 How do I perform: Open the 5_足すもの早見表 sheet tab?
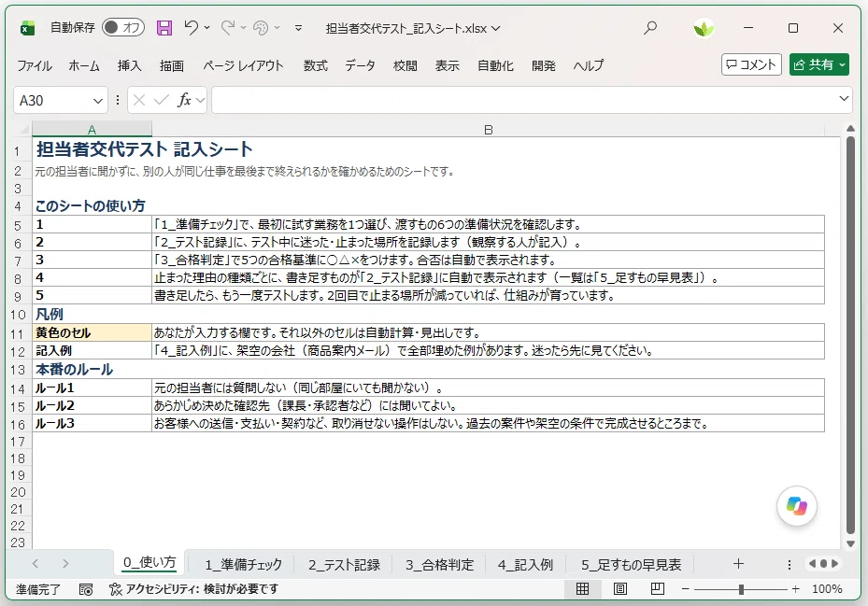click(631, 565)
